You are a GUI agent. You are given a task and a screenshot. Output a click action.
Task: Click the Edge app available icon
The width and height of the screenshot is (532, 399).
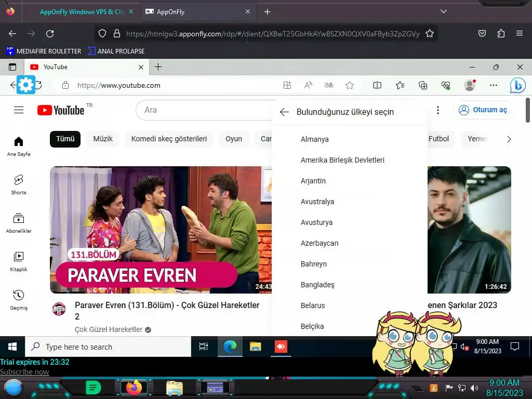coord(287,86)
